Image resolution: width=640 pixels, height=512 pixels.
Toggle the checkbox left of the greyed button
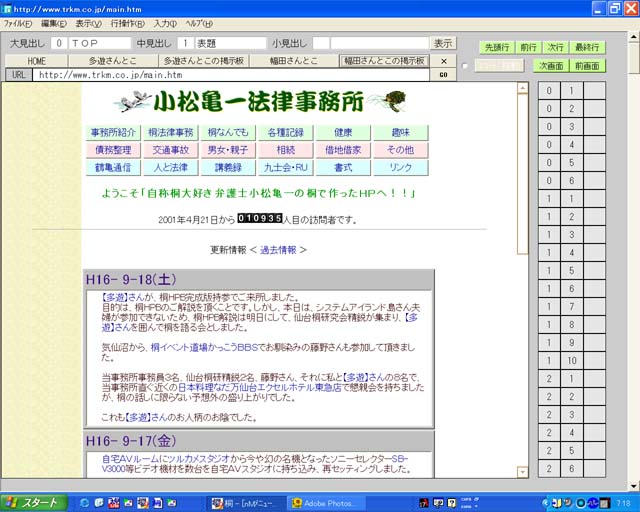[x=465, y=66]
